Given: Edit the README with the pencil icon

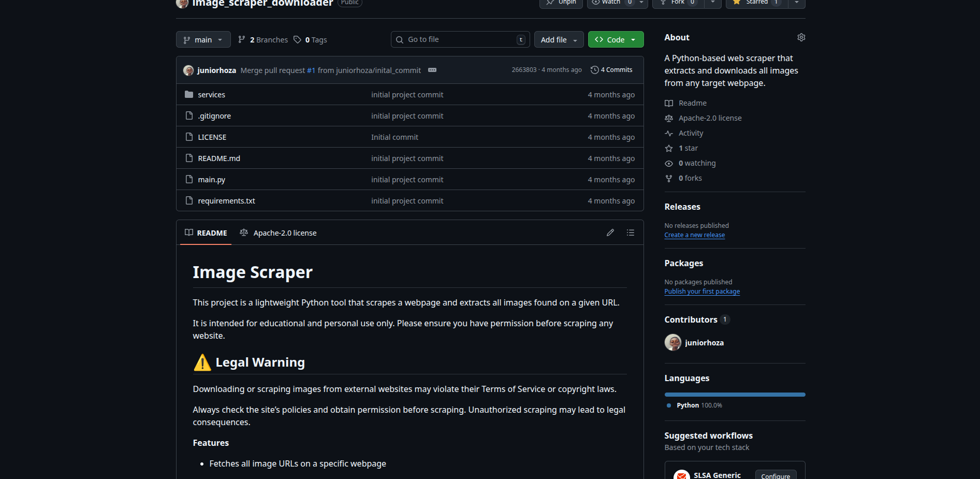Looking at the screenshot, I should [610, 233].
